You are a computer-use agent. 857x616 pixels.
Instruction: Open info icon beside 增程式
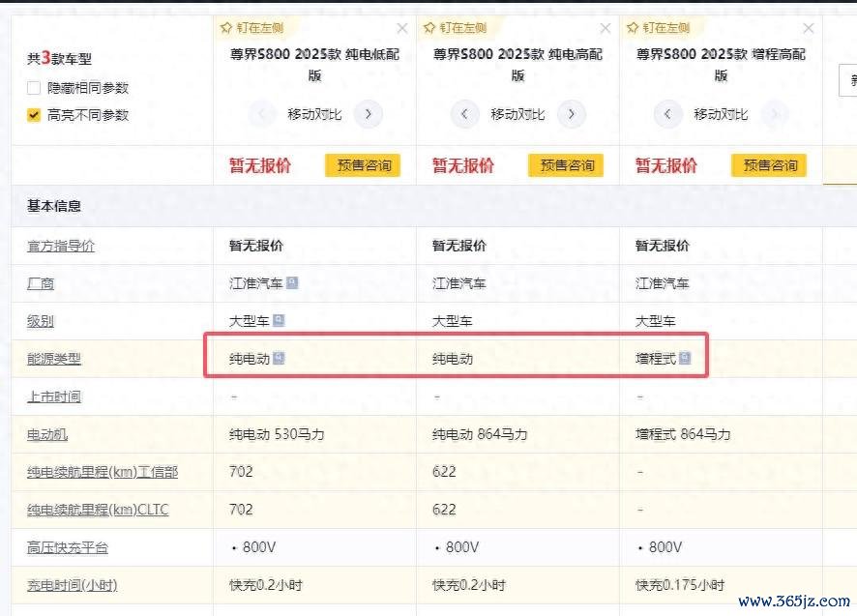685,358
